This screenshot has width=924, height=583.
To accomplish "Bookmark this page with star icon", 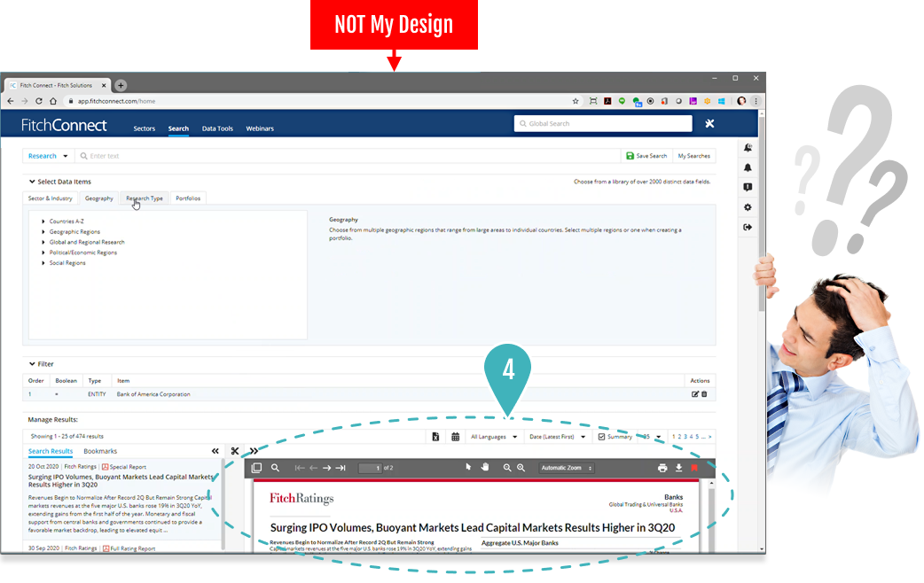I will pyautogui.click(x=576, y=101).
